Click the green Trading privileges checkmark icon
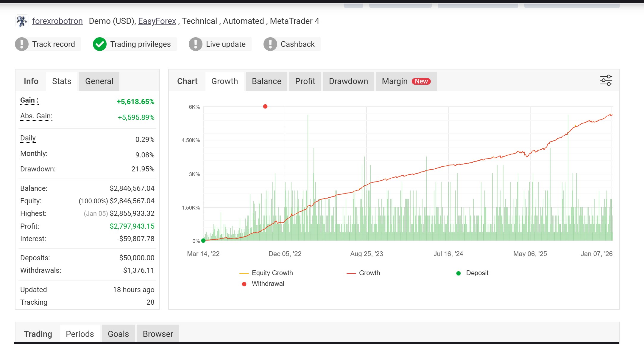 tap(99, 44)
